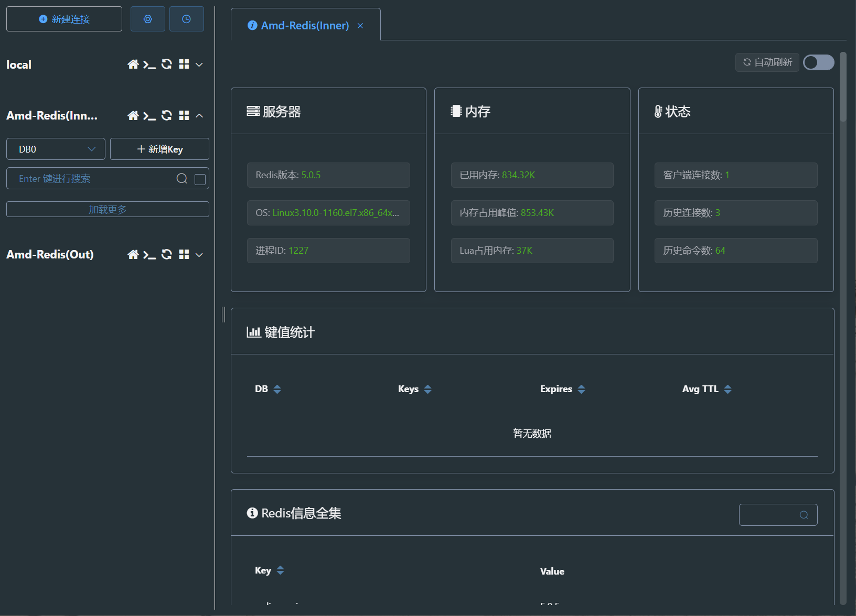This screenshot has height=616, width=856.
Task: Click the main panel vertical scrollbar
Action: (x=843, y=87)
